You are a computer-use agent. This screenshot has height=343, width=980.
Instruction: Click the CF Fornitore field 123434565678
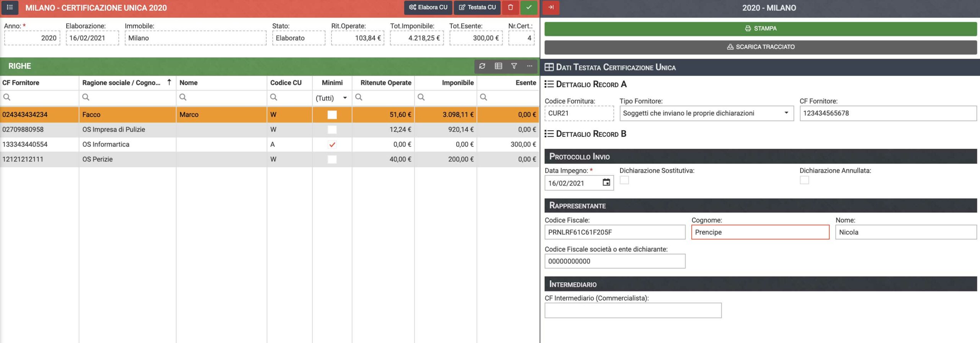[x=888, y=113]
